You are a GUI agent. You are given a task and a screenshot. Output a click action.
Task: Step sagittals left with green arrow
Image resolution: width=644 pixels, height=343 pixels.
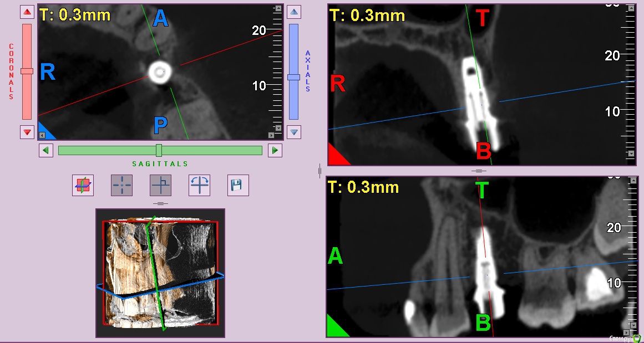46,150
